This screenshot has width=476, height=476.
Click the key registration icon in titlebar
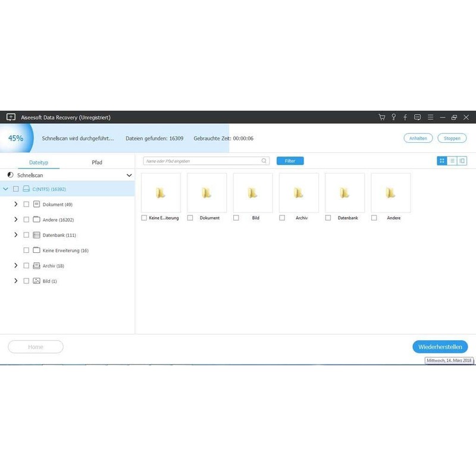(x=394, y=117)
